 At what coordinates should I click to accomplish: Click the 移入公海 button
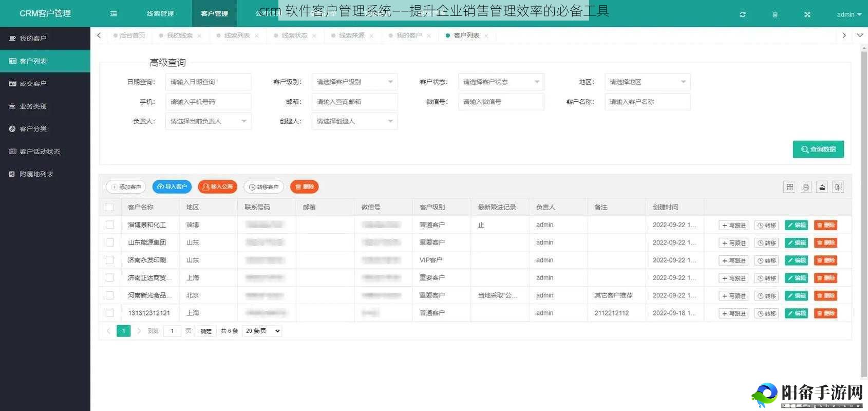pos(218,187)
